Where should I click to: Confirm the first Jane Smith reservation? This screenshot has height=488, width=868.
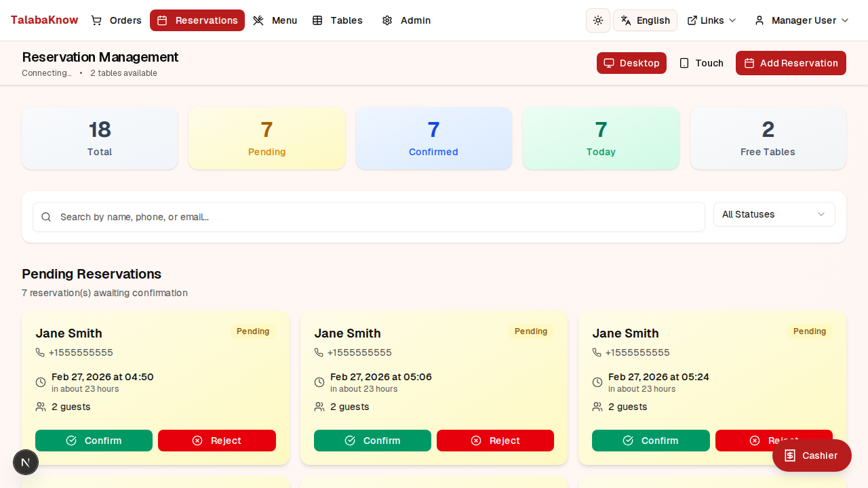point(94,441)
